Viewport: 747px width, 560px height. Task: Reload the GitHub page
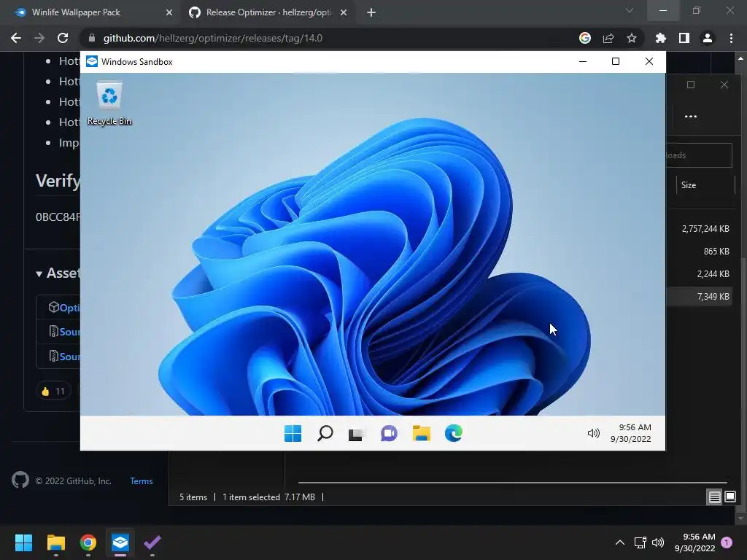[x=63, y=38]
